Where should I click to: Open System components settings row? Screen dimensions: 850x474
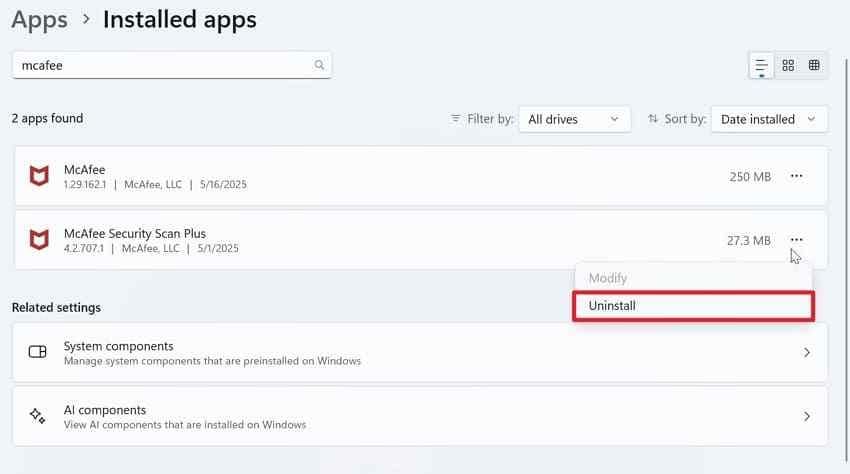coord(420,353)
